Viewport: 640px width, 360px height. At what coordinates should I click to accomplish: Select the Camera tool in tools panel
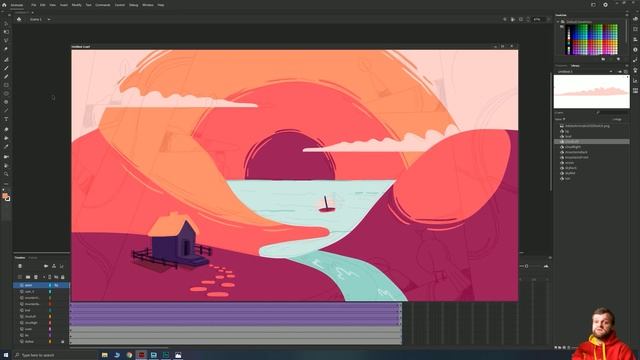[x=6, y=157]
